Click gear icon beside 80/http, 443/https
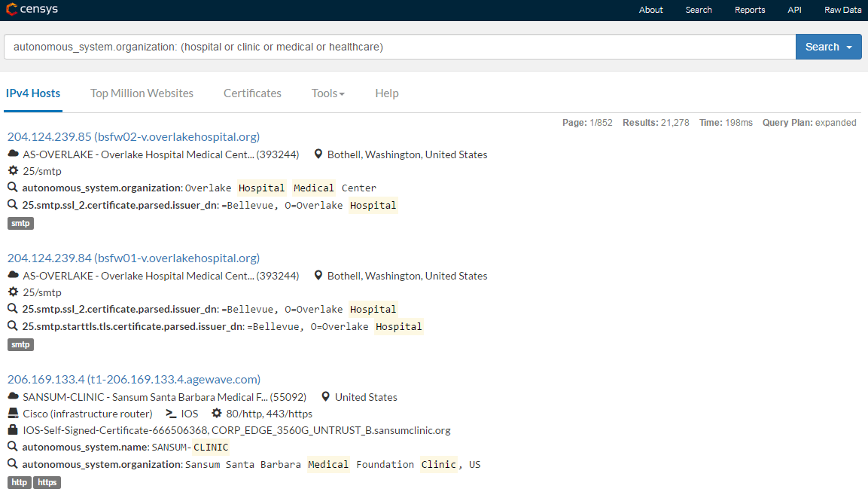This screenshot has height=495, width=868. point(217,413)
